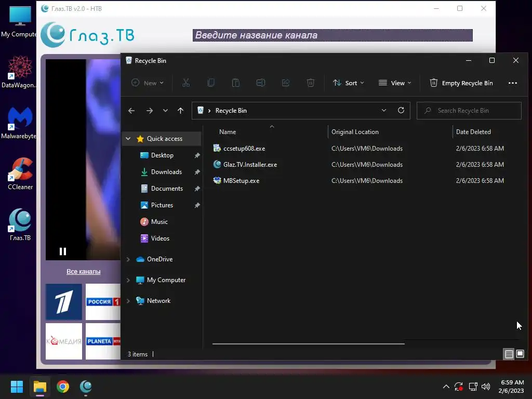Open the See more ellipsis menu
Image resolution: width=532 pixels, height=399 pixels.
pos(513,83)
